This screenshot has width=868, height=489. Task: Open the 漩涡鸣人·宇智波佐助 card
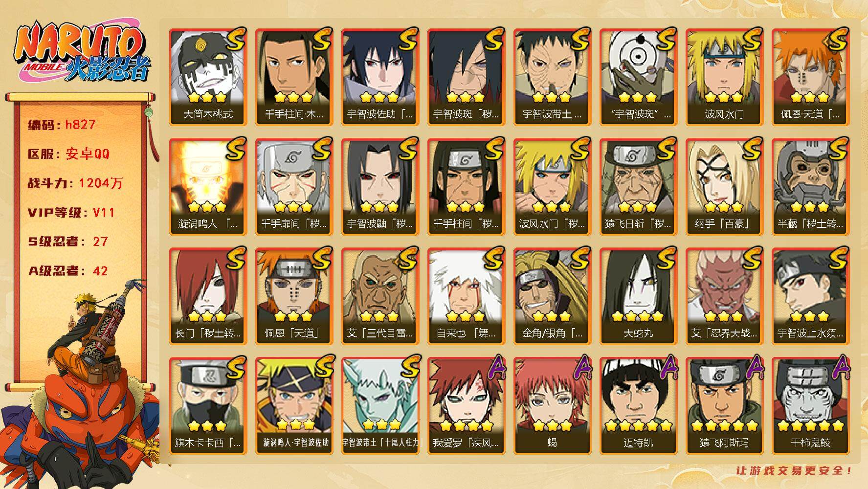tap(294, 405)
